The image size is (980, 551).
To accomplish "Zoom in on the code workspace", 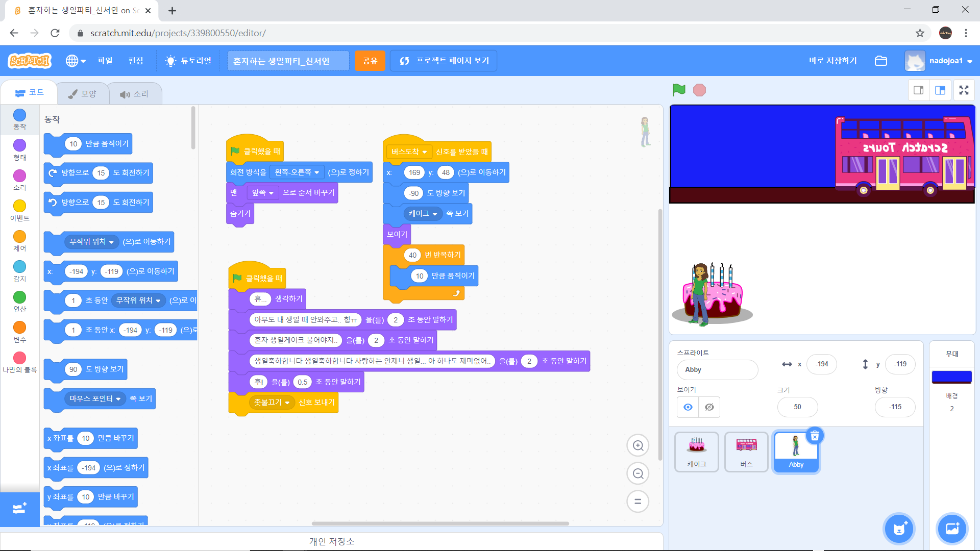I will pos(638,445).
